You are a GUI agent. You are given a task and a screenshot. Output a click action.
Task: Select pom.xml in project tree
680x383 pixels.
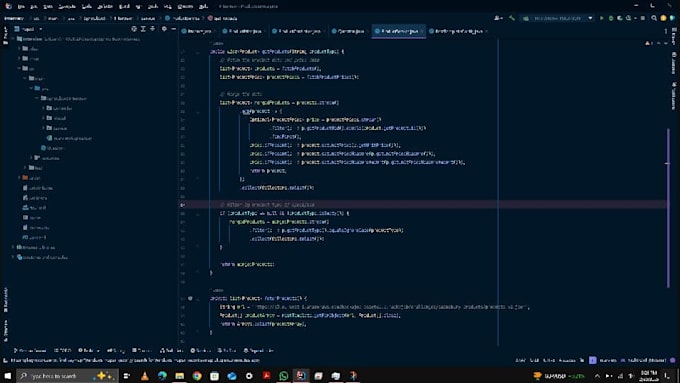click(35, 237)
